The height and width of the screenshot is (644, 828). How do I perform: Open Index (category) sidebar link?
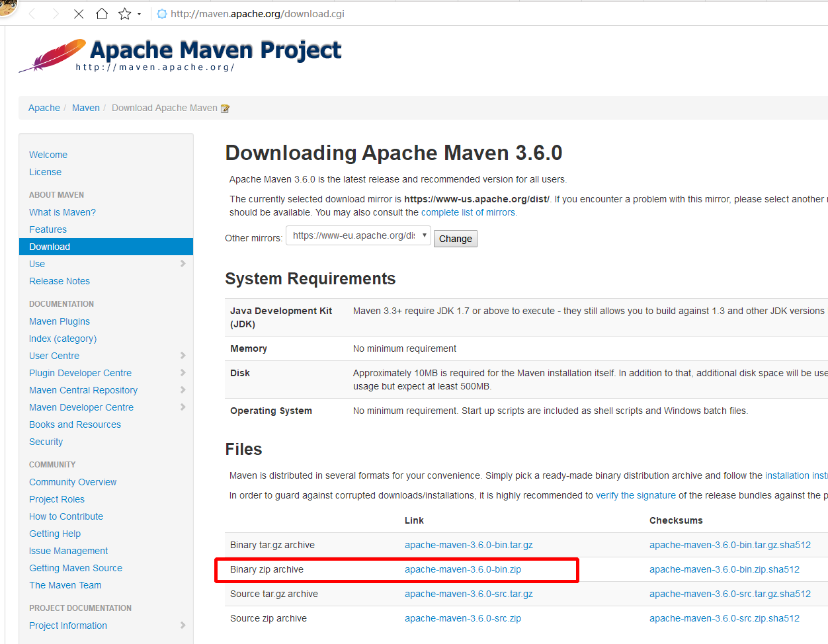point(63,339)
